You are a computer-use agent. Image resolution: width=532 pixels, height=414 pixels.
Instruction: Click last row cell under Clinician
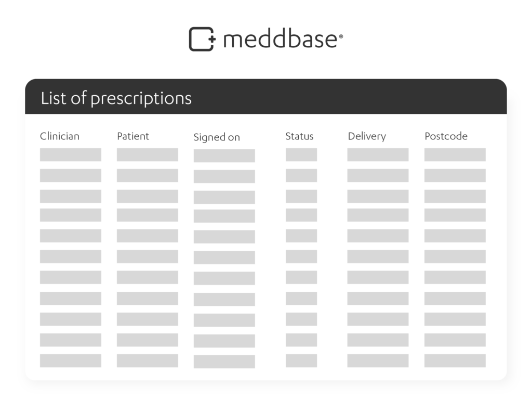(x=71, y=360)
